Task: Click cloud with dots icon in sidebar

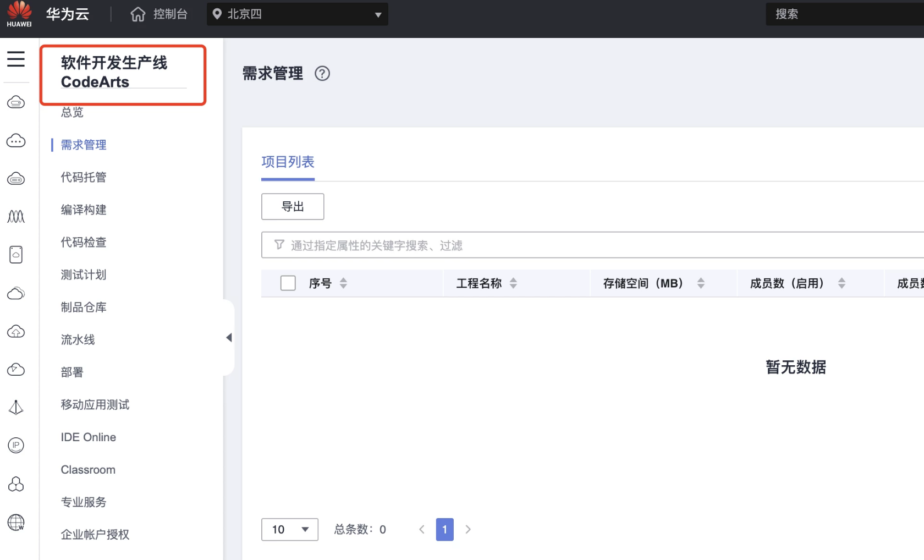Action: click(16, 141)
